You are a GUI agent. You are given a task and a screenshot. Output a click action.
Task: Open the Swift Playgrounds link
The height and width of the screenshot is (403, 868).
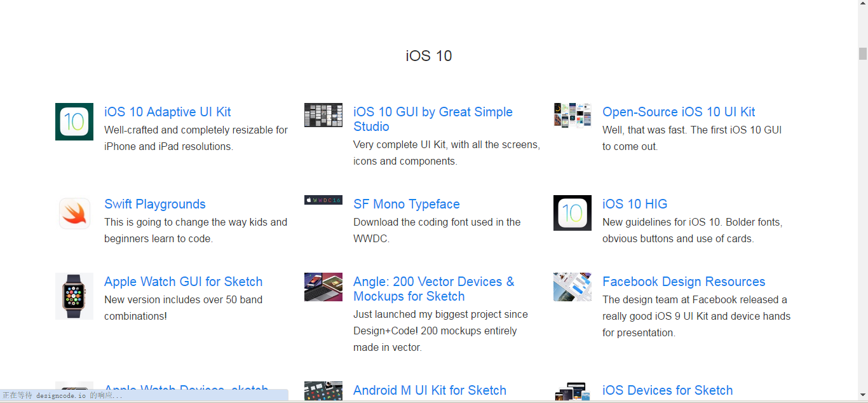pos(155,204)
